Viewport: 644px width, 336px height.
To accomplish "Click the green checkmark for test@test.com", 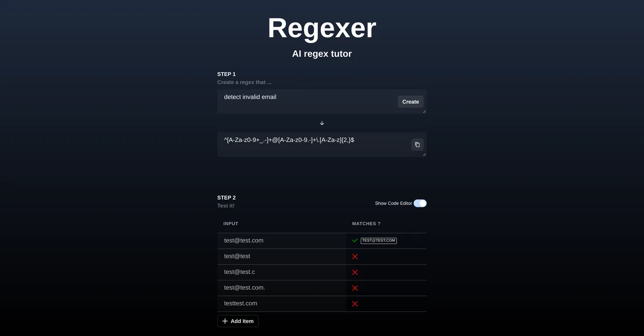I will pyautogui.click(x=355, y=241).
